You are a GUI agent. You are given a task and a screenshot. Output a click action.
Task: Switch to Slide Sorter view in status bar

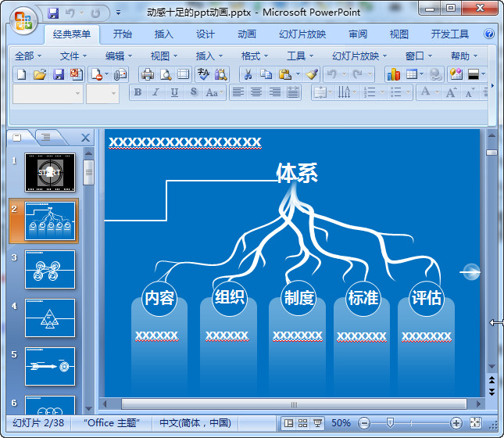tap(302, 423)
